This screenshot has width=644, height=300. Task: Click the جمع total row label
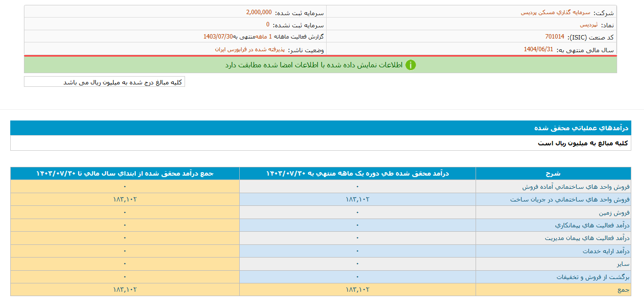[623, 290]
